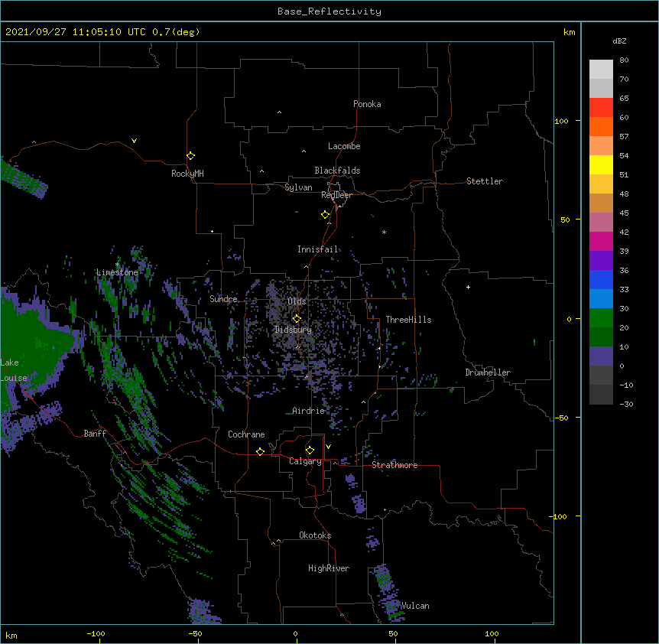
Task: Select the Vulcan label
Action: tap(415, 606)
